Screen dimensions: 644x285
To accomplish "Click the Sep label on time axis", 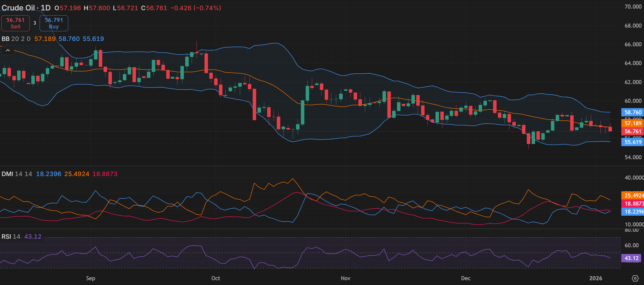I will click(90, 278).
